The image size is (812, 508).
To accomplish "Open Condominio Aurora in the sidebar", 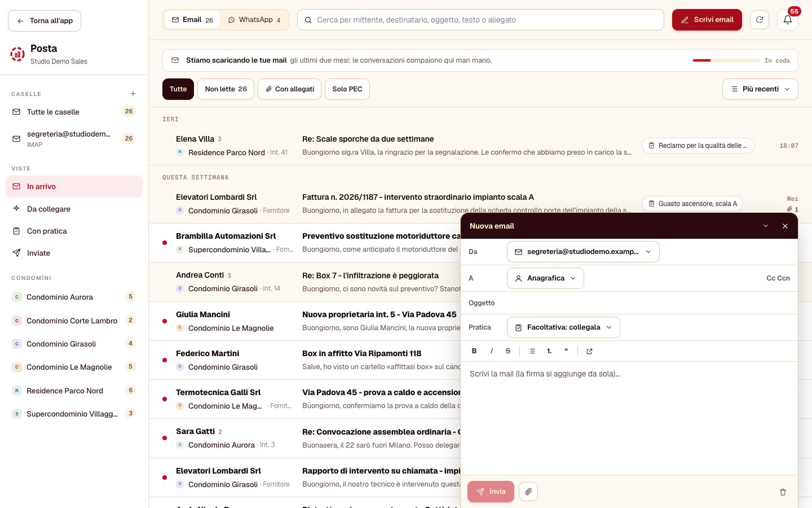I will tap(74, 297).
